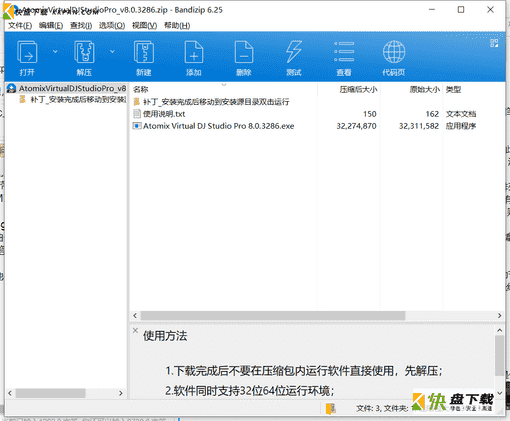The image size is (510, 421).
Task: Click the 使用方法 heading in comment pane
Action: pos(165,336)
